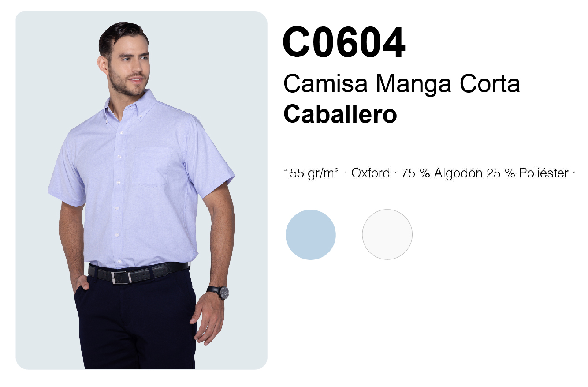
Task: Click the 25 % Poliéster text
Action: pyautogui.click(x=528, y=173)
